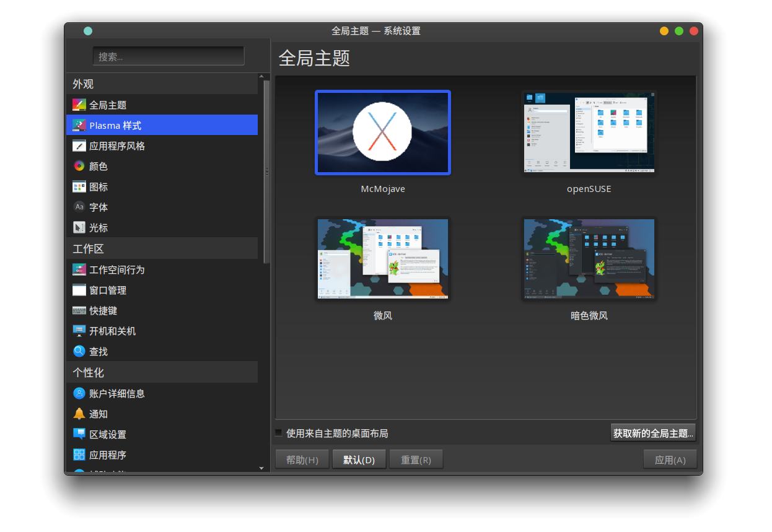Screen dimensions: 772x532
Task: Click the 图标 sidebar icon
Action: (x=79, y=187)
